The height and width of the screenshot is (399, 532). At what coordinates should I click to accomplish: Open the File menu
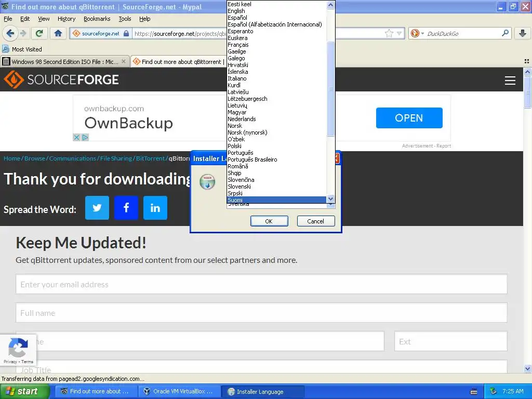[8, 19]
